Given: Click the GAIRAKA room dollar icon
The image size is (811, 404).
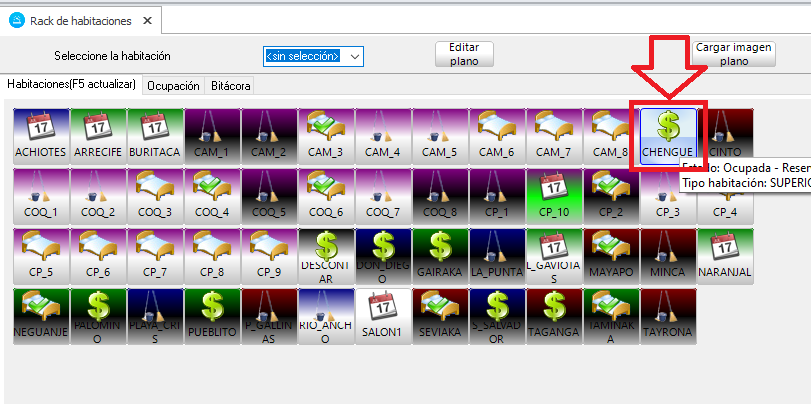Looking at the screenshot, I should [439, 247].
